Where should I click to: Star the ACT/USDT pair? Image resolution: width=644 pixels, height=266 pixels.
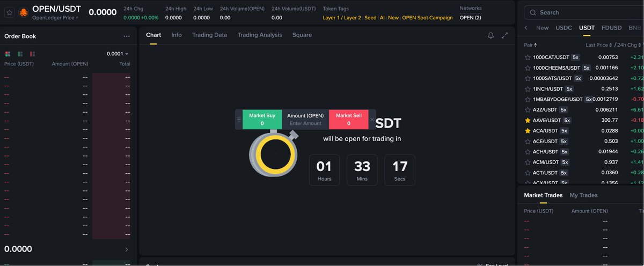528,173
